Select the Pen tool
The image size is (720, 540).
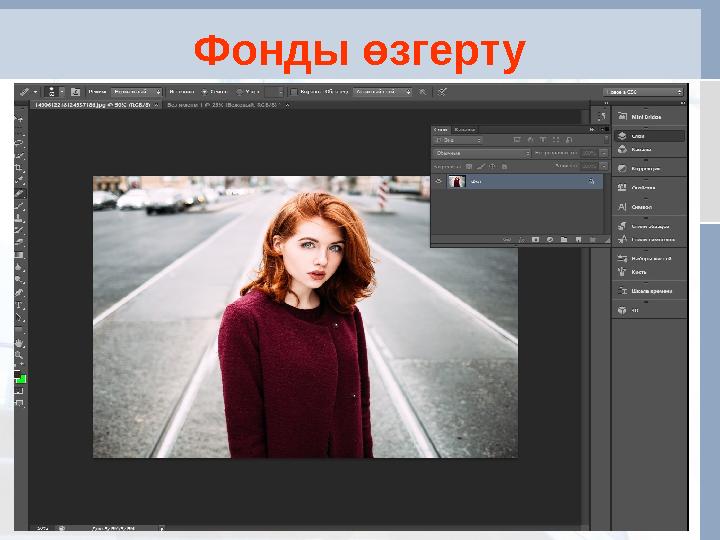tap(19, 292)
